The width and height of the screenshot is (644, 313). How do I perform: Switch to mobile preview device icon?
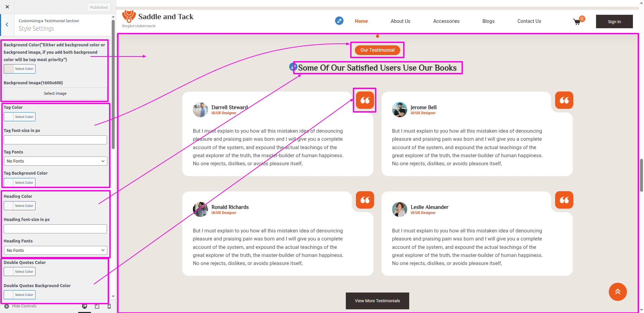point(109,306)
